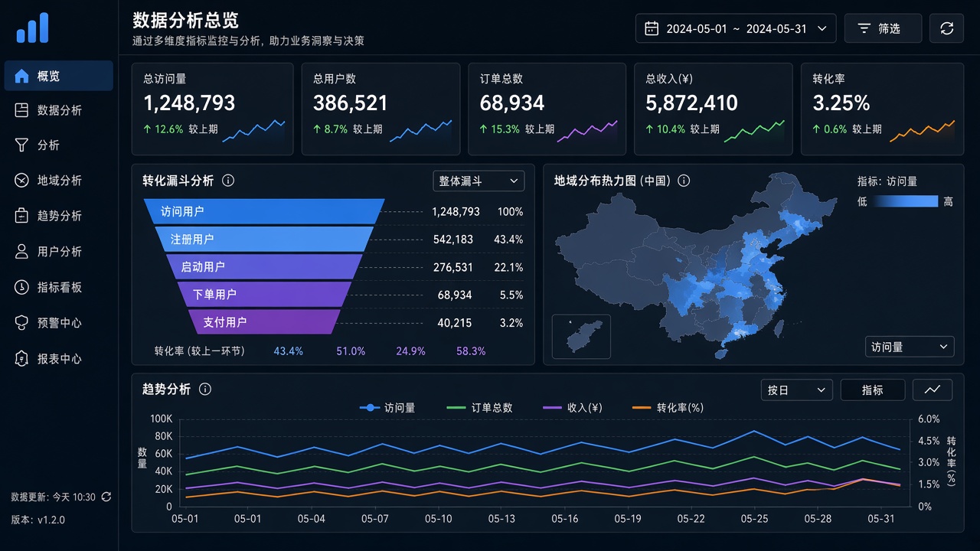Open the 按日 granularity dropdown
Image resolution: width=980 pixels, height=551 pixels.
click(797, 390)
